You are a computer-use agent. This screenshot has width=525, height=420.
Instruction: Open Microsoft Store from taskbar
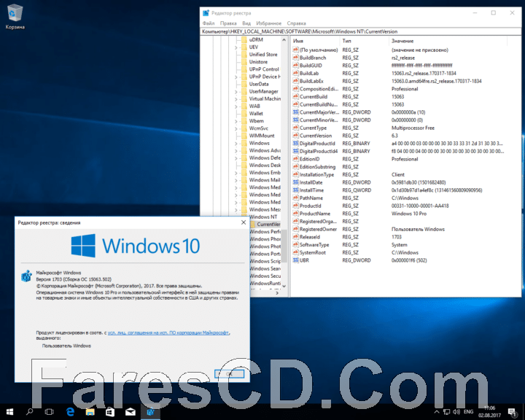[110, 412]
